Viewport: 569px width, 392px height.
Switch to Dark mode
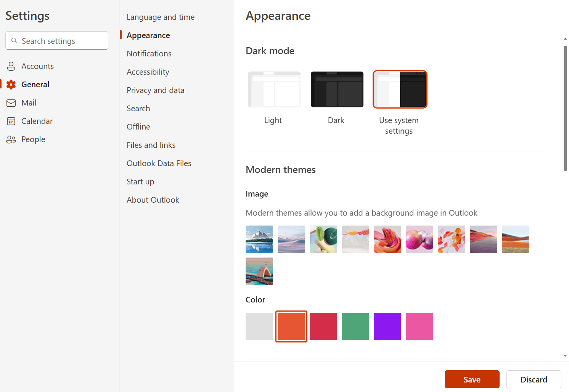(336, 89)
